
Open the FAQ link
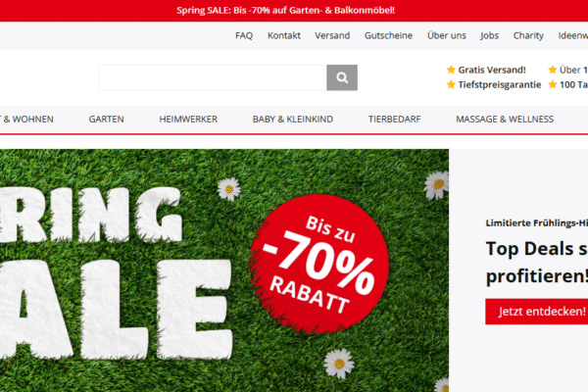coord(244,35)
